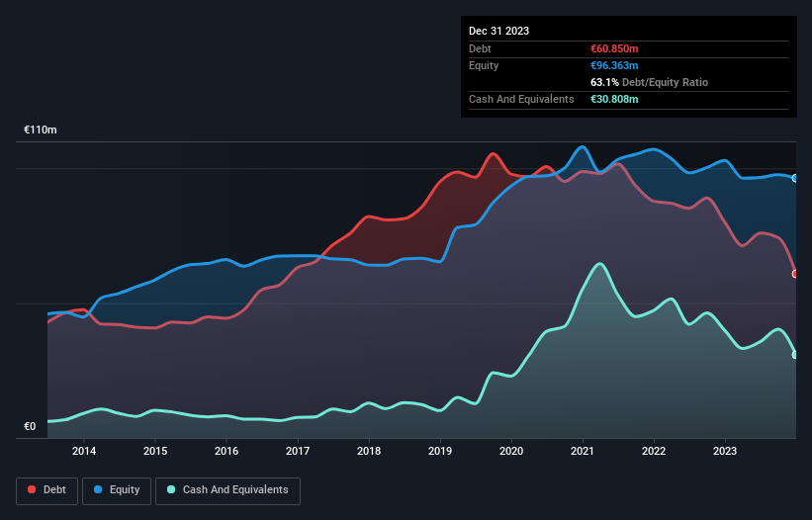Click the 2023 x-axis label

[x=725, y=451]
